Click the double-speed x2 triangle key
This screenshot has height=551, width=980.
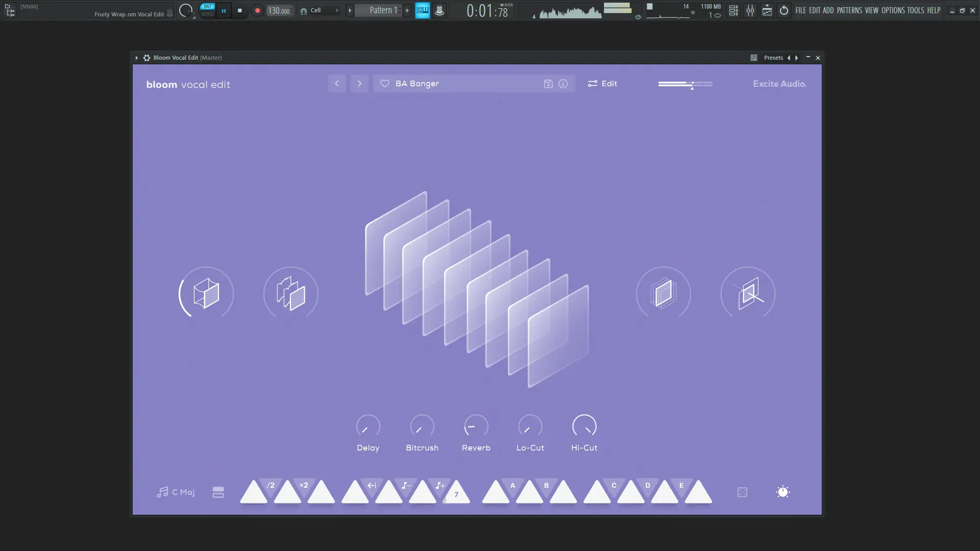click(304, 486)
